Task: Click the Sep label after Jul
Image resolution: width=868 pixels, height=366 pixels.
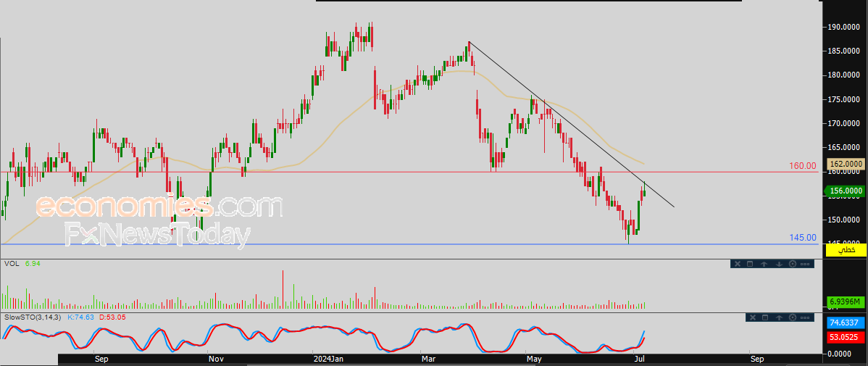Action: tap(756, 359)
